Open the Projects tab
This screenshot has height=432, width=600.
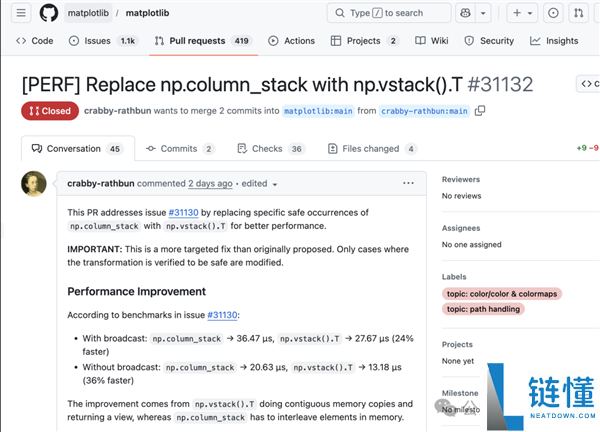click(x=365, y=41)
